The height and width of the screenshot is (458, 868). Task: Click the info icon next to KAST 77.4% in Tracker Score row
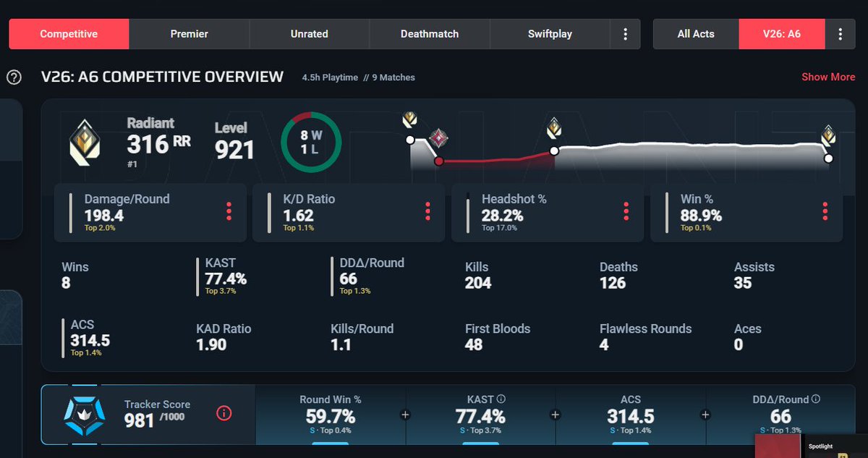(501, 399)
